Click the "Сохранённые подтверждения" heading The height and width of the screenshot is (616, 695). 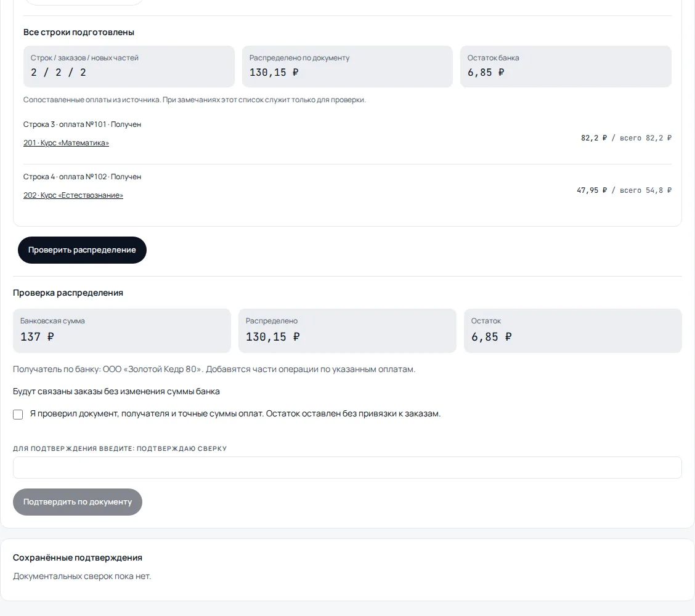point(78,557)
